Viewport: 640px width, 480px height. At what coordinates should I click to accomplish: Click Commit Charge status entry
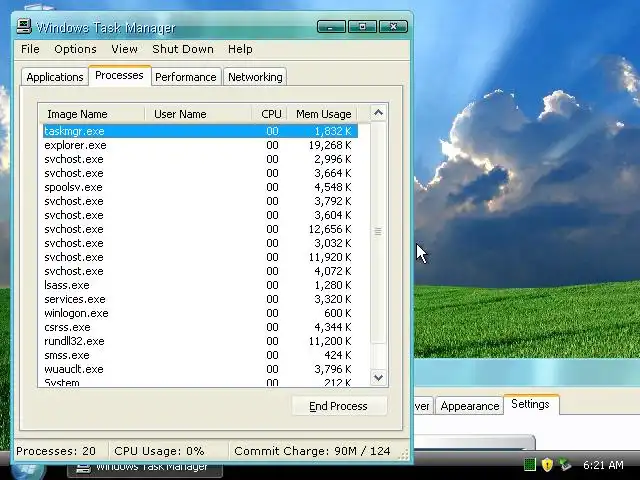312,451
